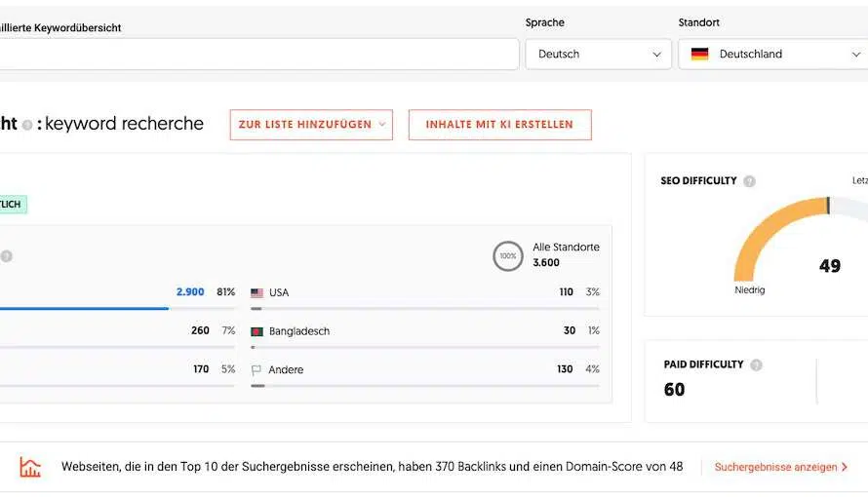Click the Niedrig gauge label
Screen dimensions: 868x497
coord(750,290)
